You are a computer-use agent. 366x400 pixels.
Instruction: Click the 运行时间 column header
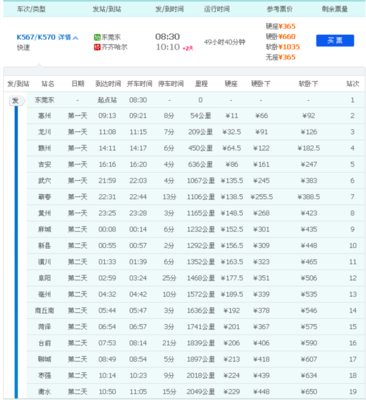(217, 9)
